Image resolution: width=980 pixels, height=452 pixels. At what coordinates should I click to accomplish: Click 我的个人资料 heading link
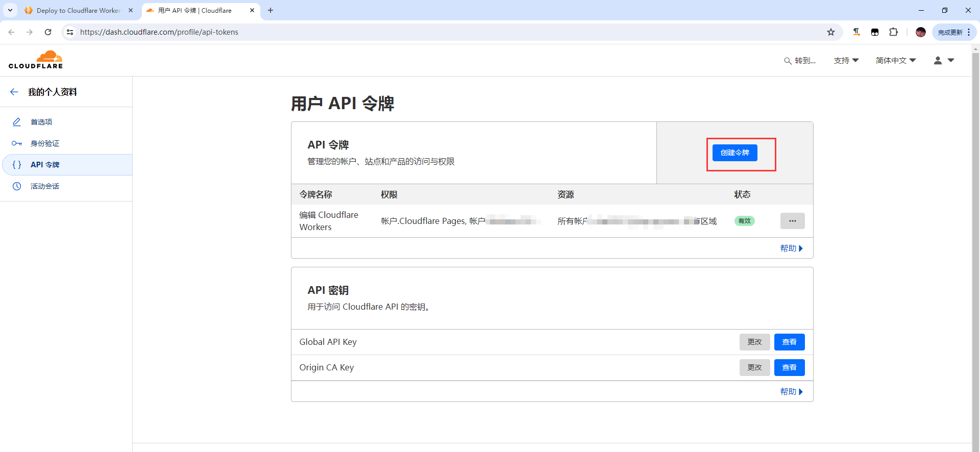[52, 92]
